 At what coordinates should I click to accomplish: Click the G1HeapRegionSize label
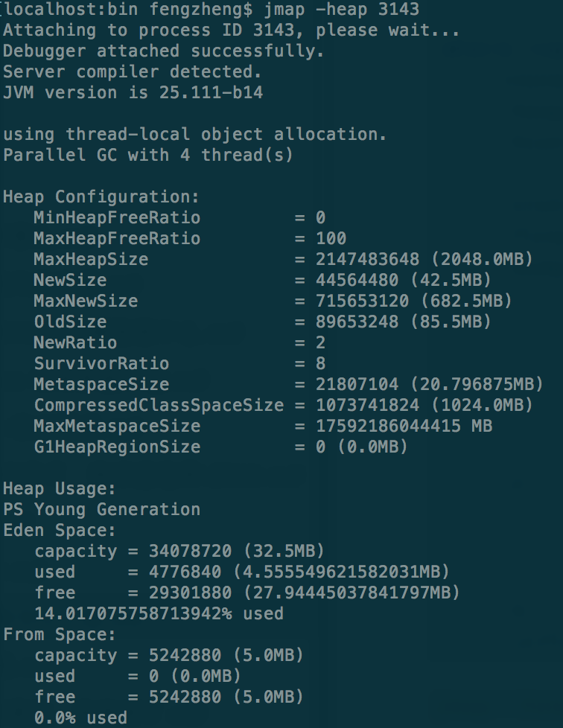pyautogui.click(x=117, y=447)
